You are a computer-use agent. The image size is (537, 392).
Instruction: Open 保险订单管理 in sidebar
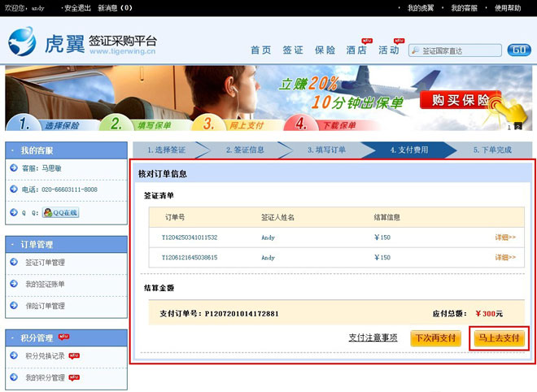[46, 306]
